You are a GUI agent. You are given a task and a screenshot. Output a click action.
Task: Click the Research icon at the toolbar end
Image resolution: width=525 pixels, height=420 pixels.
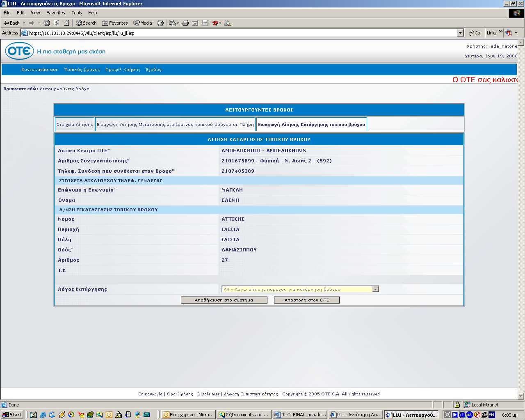(x=228, y=23)
